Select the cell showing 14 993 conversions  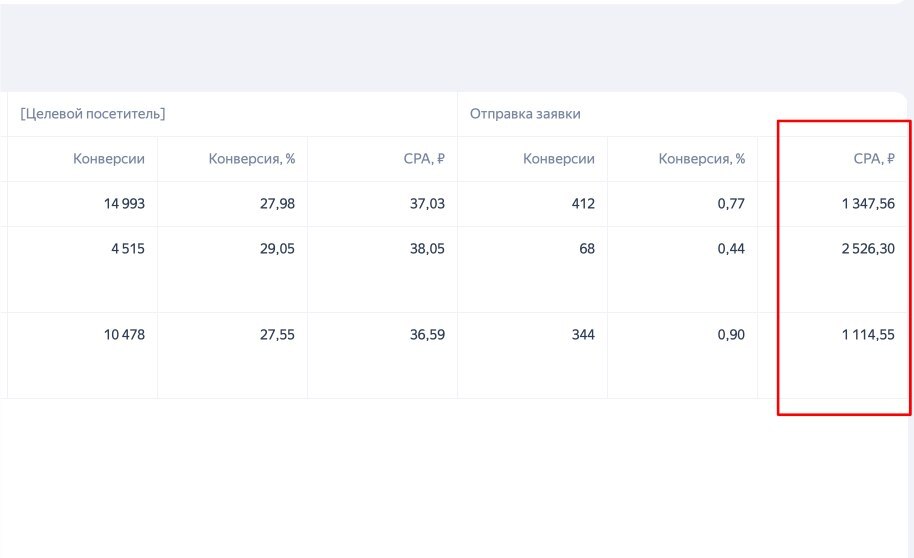[124, 204]
